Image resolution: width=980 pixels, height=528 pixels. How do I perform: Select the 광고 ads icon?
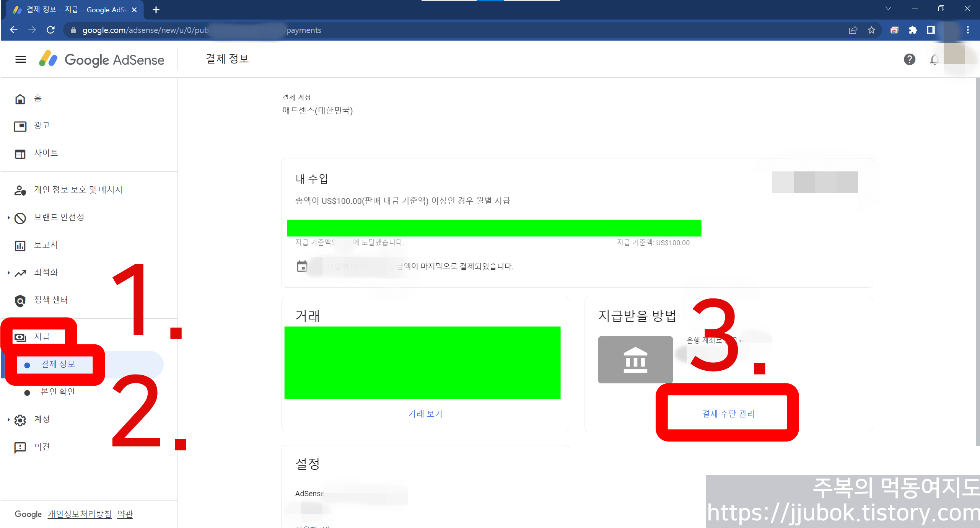pyautogui.click(x=20, y=125)
